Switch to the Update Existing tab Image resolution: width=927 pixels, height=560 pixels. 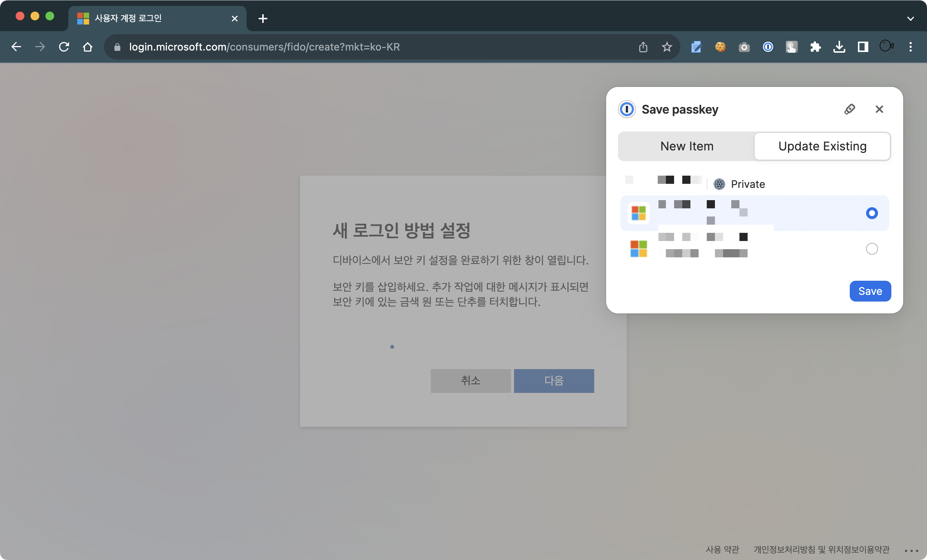click(x=822, y=146)
